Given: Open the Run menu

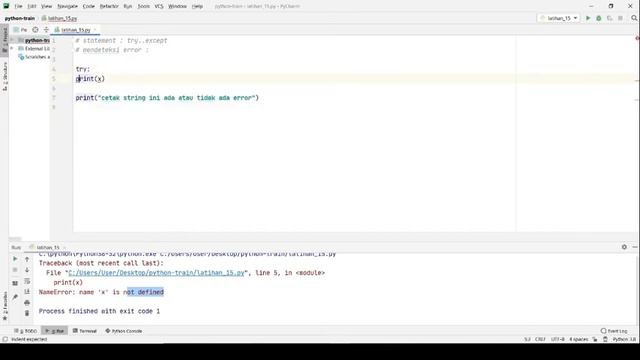Looking at the screenshot, I should click(x=128, y=6).
